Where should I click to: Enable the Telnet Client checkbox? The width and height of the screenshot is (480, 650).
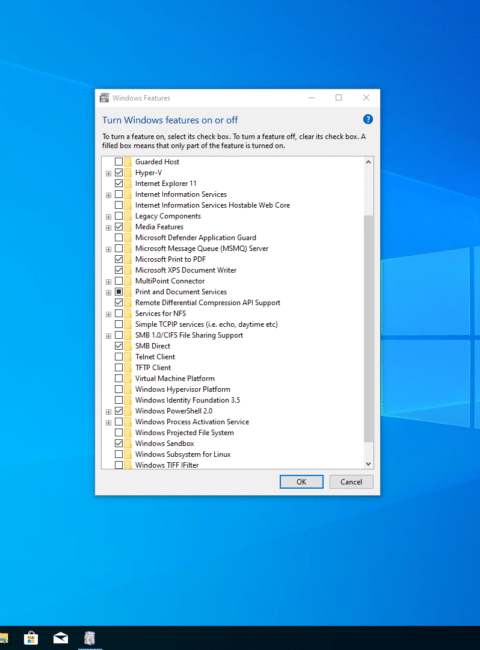coord(119,357)
